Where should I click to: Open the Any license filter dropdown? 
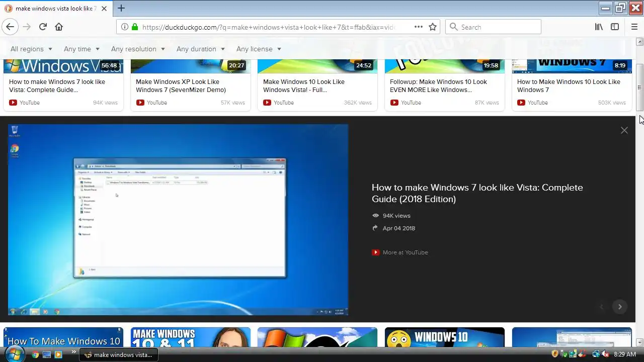tap(259, 49)
